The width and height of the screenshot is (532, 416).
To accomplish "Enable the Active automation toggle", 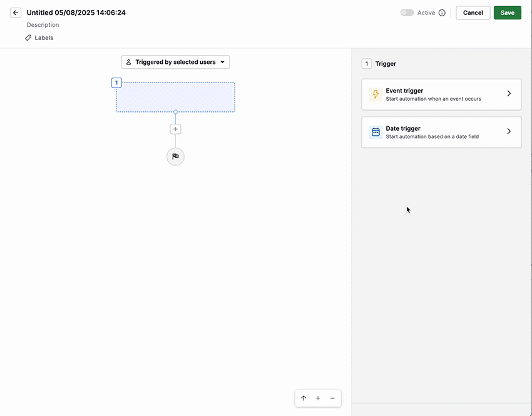I will (407, 12).
